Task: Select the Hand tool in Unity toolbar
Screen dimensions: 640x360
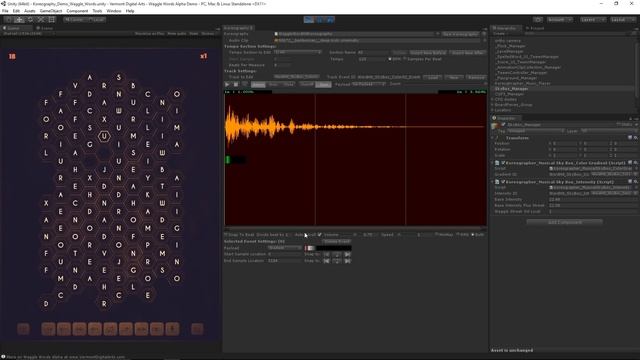Action: (9, 20)
